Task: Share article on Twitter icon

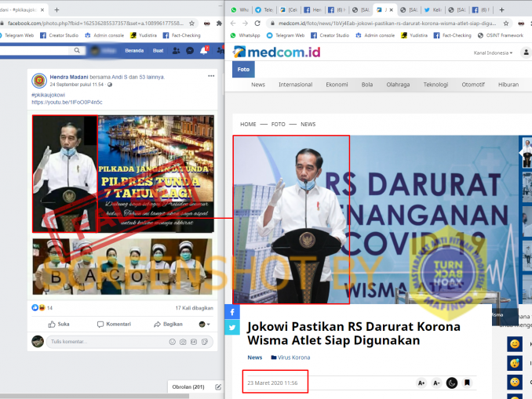Action: 232,328
